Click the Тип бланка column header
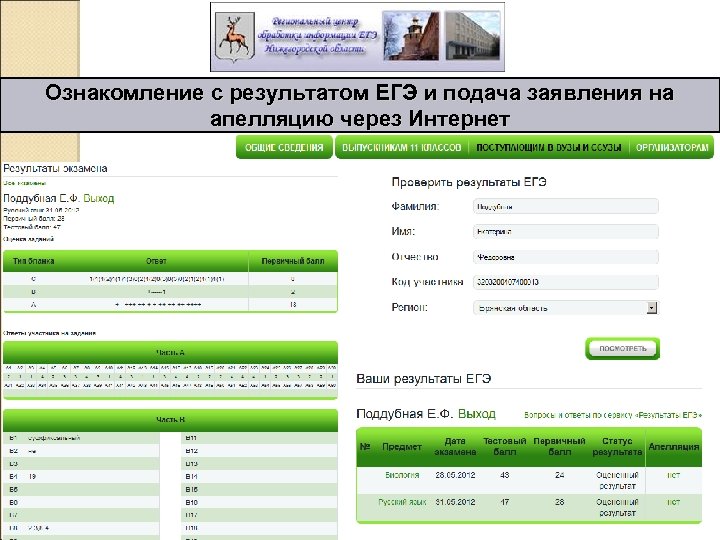Image resolution: width=720 pixels, height=540 pixels. coord(34,261)
